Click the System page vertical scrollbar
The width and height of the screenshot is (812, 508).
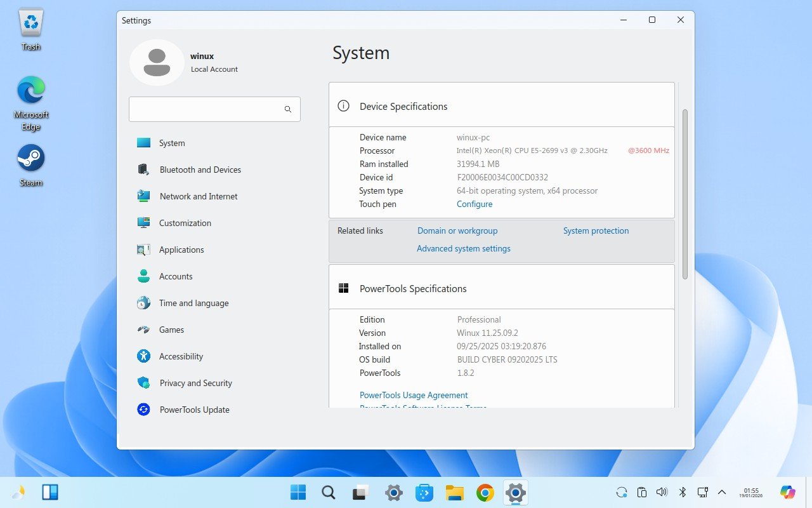pyautogui.click(x=684, y=194)
